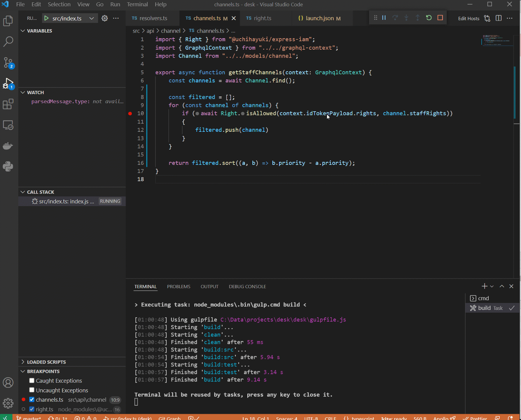Open the Run and Debug sidebar icon
521x420 pixels.
pyautogui.click(x=8, y=83)
